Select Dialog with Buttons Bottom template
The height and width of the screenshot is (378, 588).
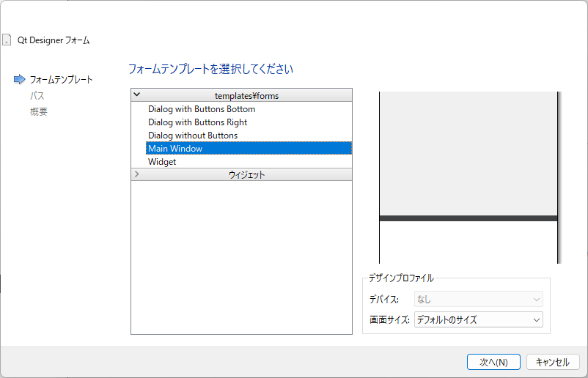[x=202, y=109]
